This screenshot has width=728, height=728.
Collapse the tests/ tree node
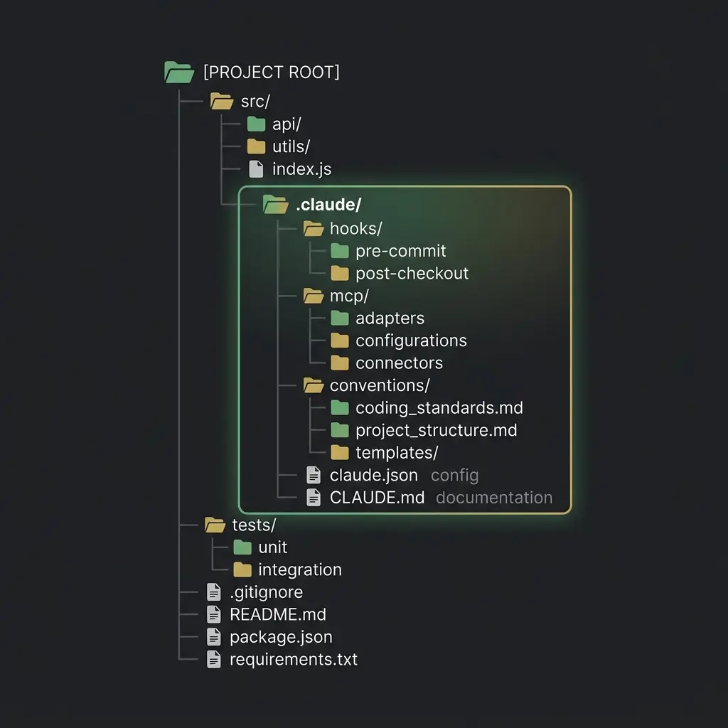(x=254, y=525)
